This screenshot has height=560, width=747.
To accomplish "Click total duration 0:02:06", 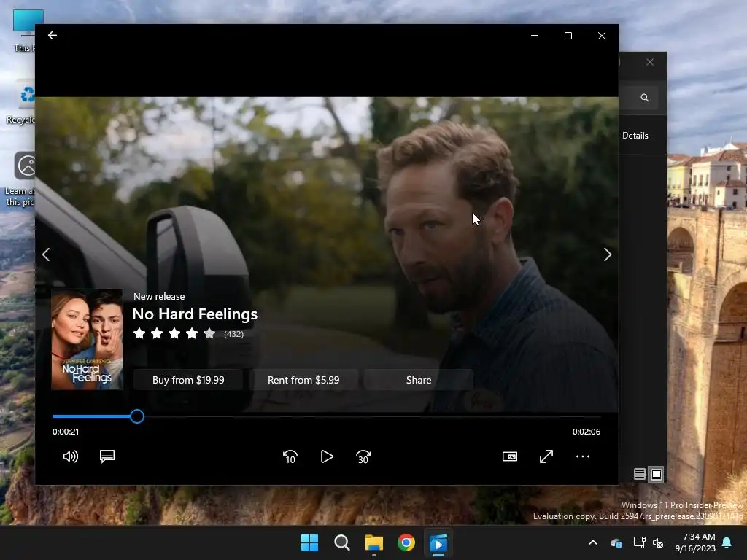I will [587, 432].
